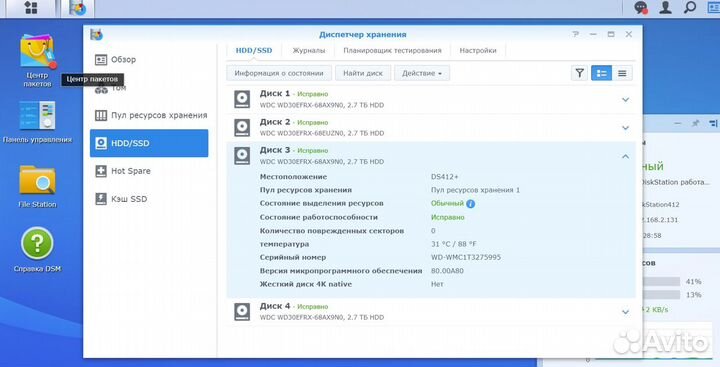Open help question mark in Диспетчер хранения
This screenshot has height=367, width=720.
click(575, 34)
